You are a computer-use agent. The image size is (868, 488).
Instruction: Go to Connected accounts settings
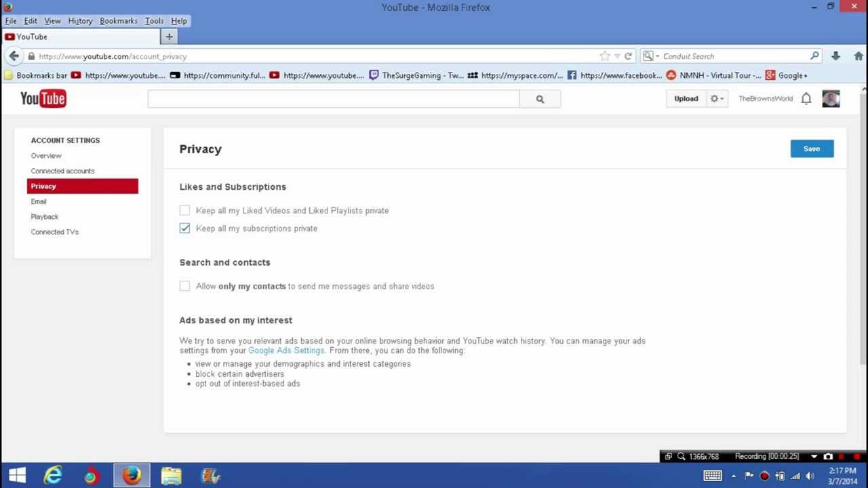click(62, 171)
